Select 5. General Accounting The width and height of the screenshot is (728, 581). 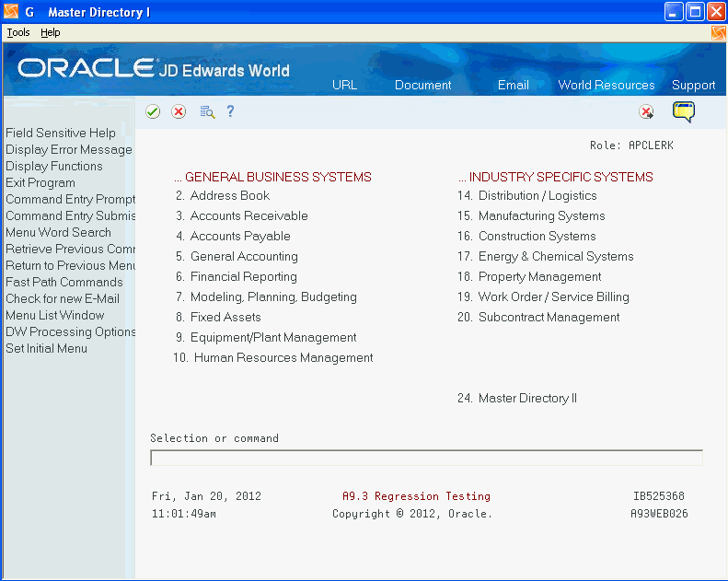(x=237, y=256)
